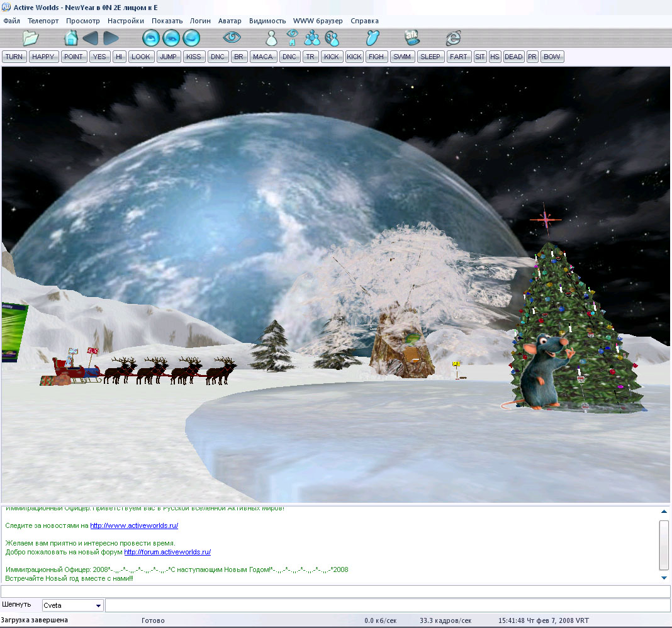
Task: Open the Видимость menu
Action: click(267, 21)
